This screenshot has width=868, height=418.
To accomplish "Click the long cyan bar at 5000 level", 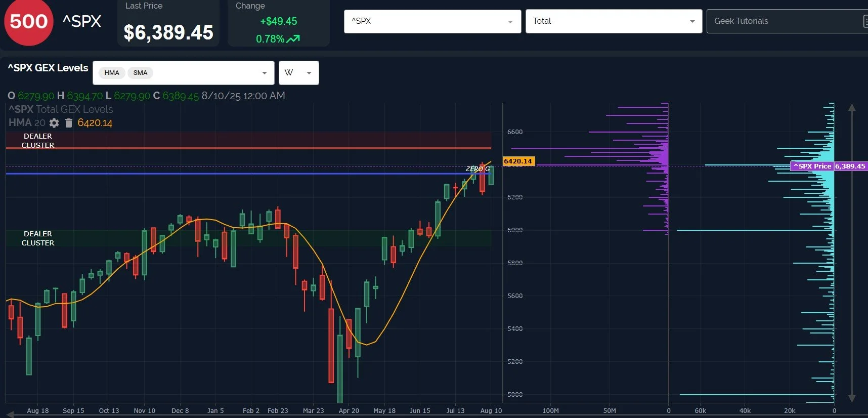I will click(x=757, y=395).
